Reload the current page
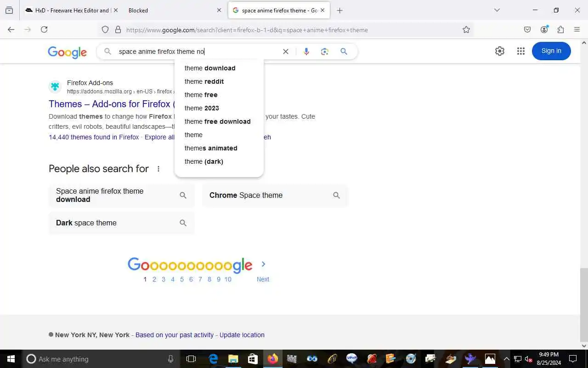Screen dimensions: 588x368 (x=44, y=29)
